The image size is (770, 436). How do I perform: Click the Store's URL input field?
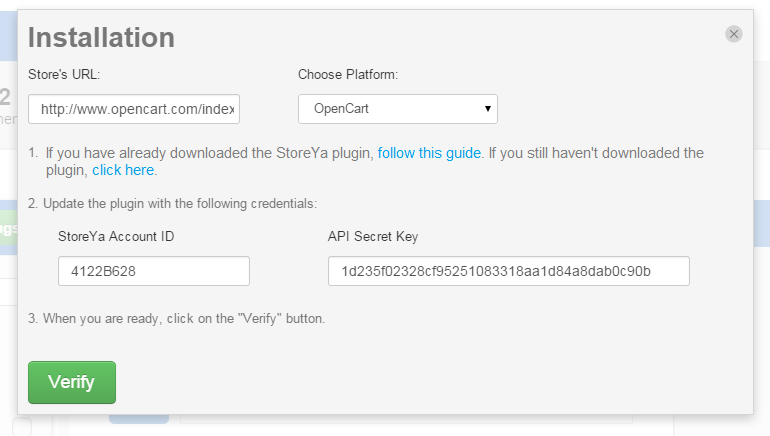pyautogui.click(x=134, y=108)
